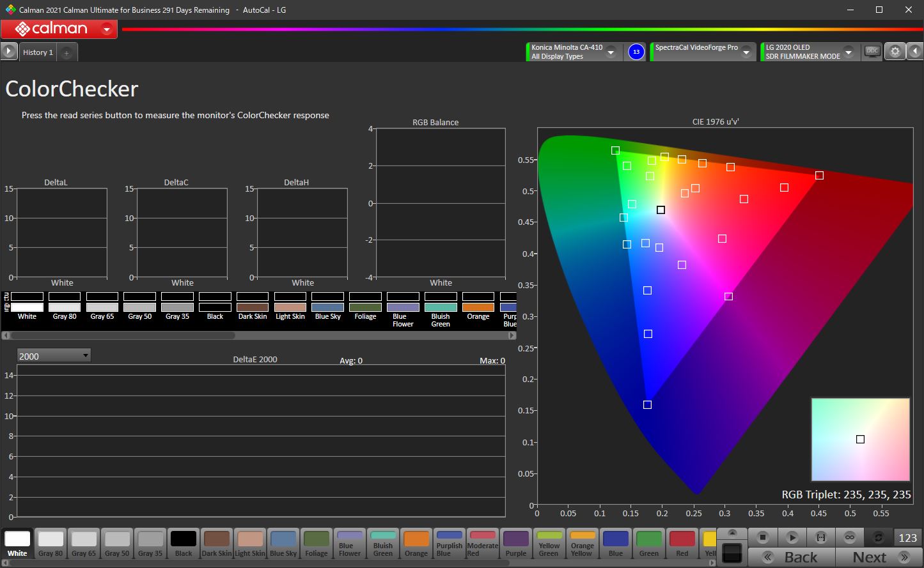Collapse the right panel arrow at top
Screen dimensions: 924x568
click(915, 52)
